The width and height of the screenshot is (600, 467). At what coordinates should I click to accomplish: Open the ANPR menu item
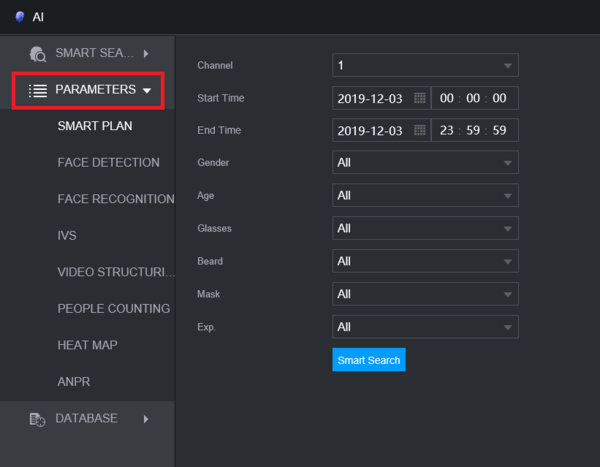tap(74, 382)
